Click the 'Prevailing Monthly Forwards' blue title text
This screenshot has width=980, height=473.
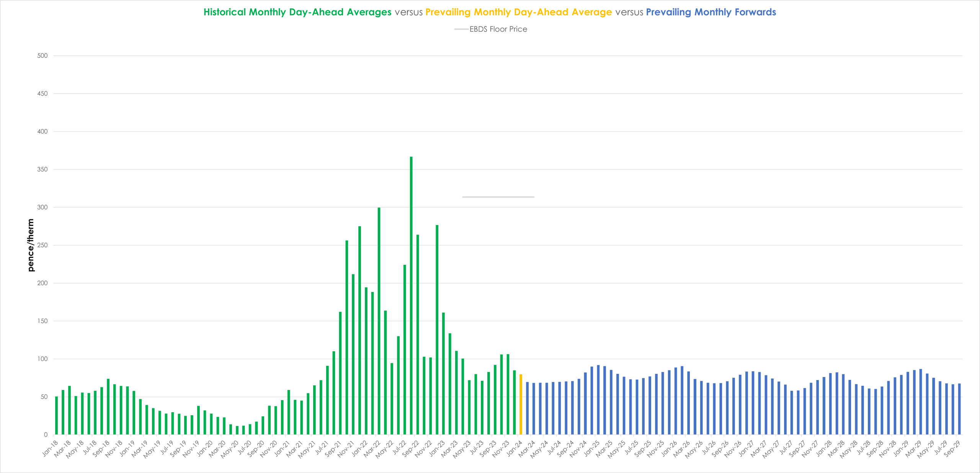pyautogui.click(x=711, y=12)
